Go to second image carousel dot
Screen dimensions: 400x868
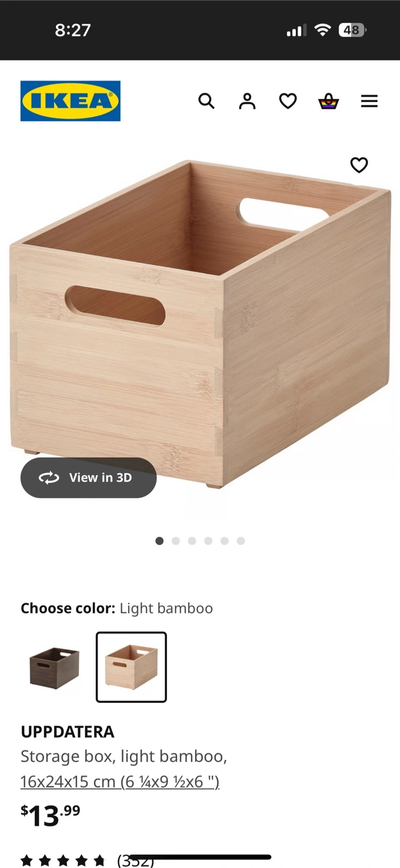(176, 541)
